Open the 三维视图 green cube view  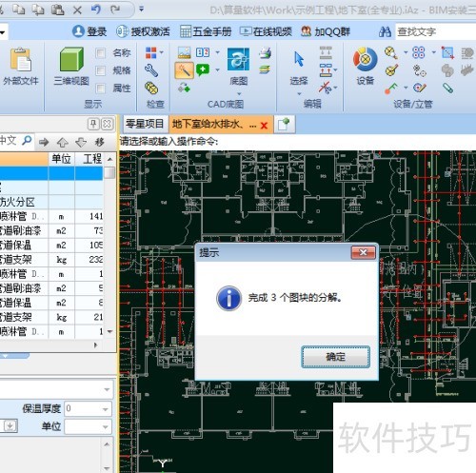(x=71, y=59)
